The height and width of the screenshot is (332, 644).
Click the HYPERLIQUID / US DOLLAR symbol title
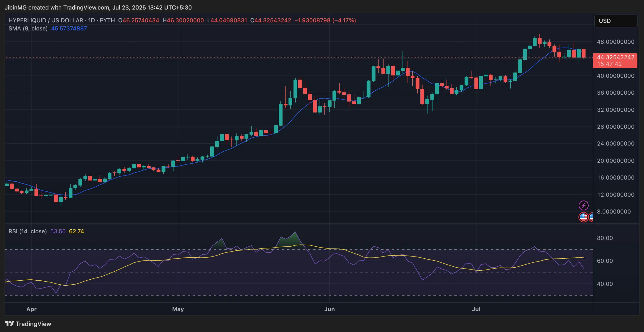point(46,20)
